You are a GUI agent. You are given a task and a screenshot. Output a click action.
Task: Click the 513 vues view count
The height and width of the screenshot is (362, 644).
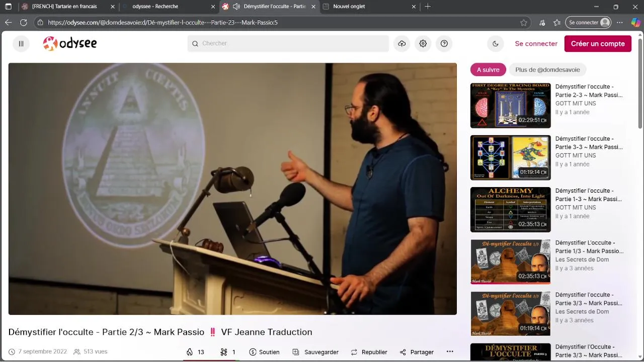91,352
